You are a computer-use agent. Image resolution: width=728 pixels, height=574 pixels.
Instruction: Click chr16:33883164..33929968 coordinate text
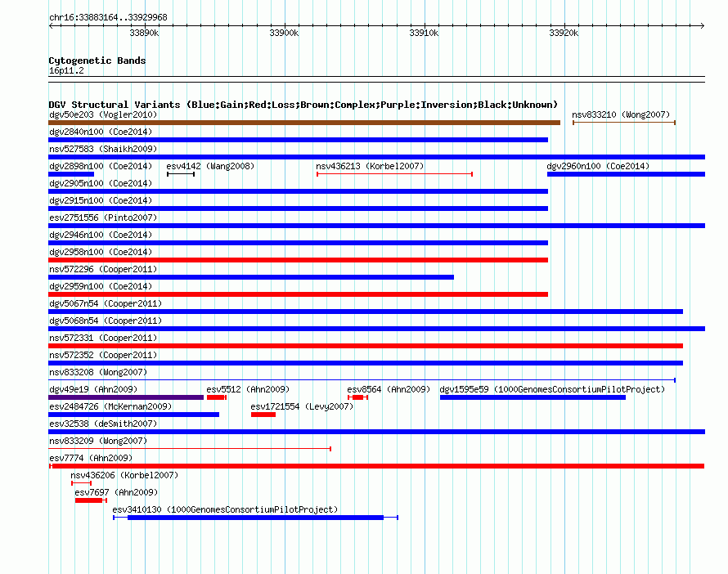pyautogui.click(x=108, y=17)
